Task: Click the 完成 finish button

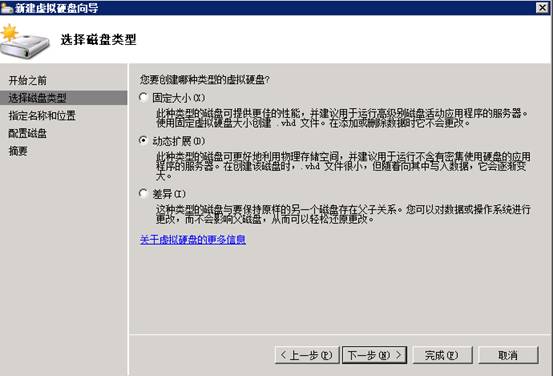Action: [443, 355]
